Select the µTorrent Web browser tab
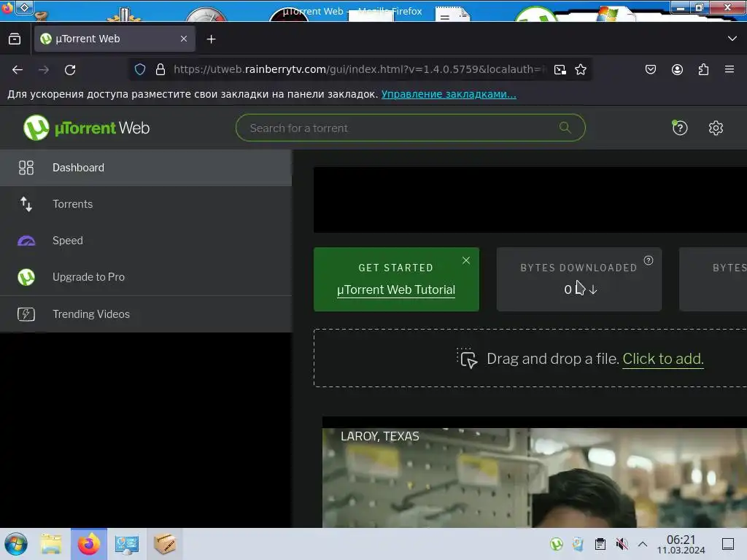 115,39
